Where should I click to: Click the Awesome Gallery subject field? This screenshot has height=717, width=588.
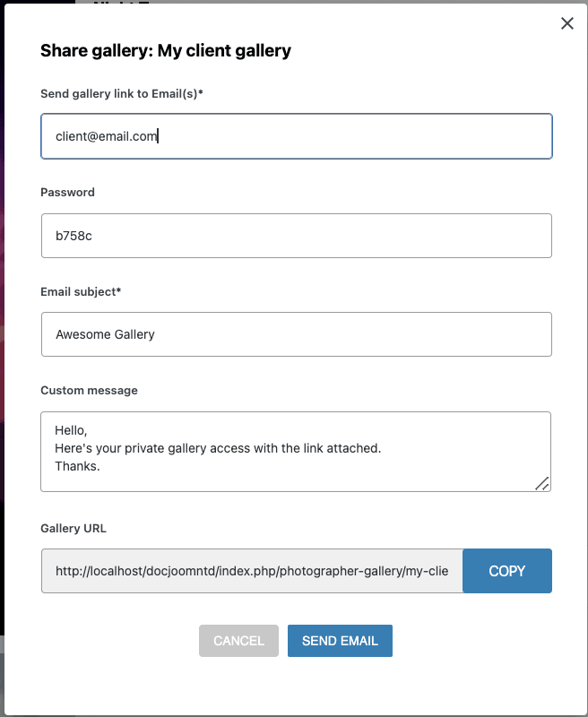(296, 334)
